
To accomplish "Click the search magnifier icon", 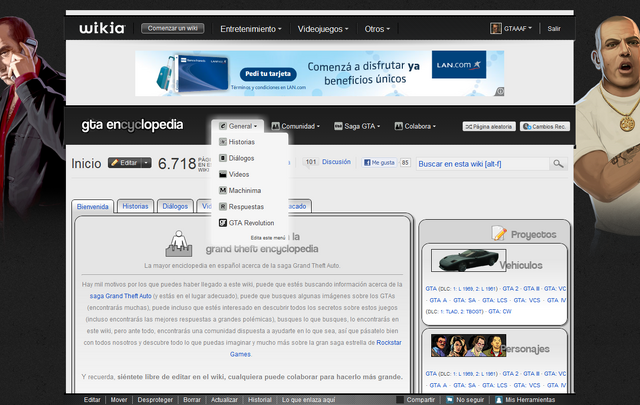I will (558, 164).
